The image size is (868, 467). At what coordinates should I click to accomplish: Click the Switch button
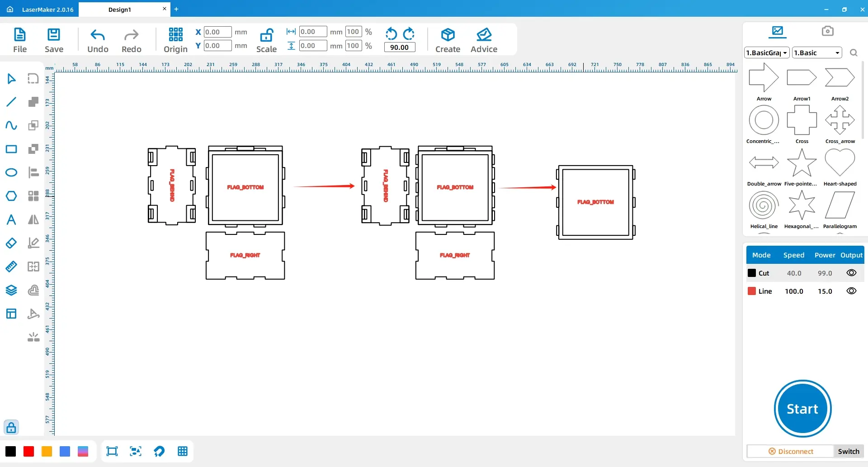point(849,451)
